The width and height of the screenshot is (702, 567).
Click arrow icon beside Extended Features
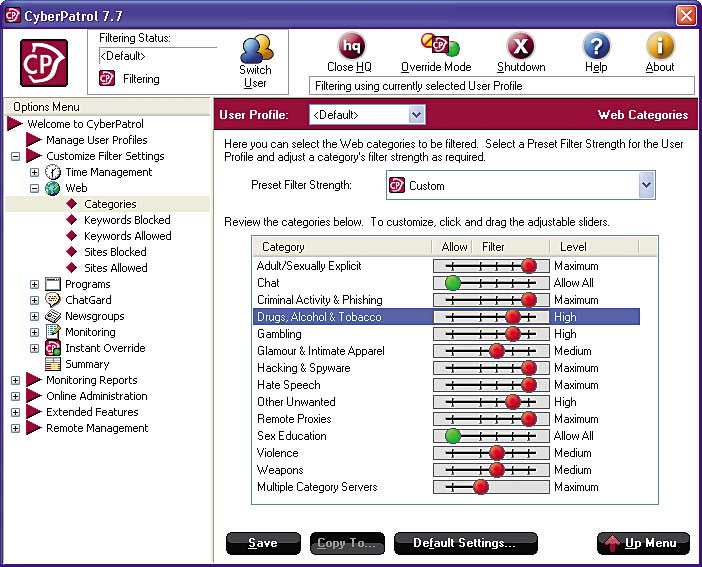pyautogui.click(x=34, y=412)
